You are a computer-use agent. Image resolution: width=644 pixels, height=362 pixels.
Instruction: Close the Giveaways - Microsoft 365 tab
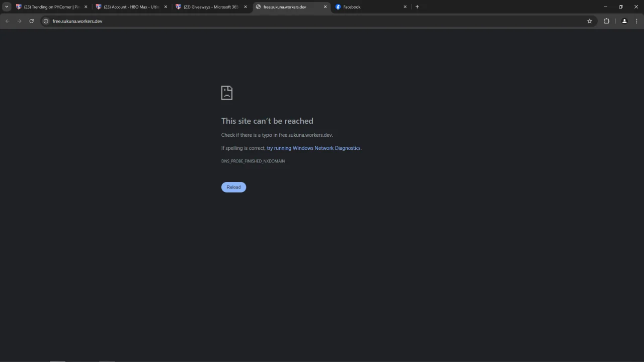(246, 7)
